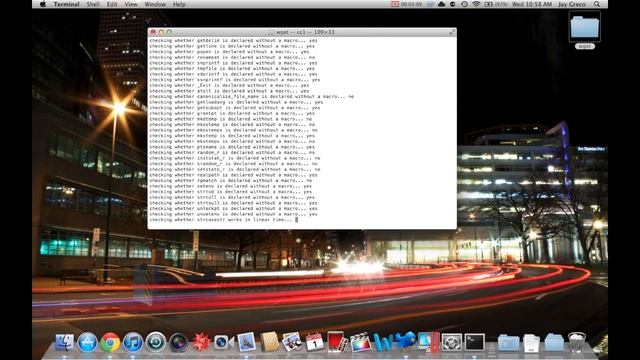Image resolution: width=640 pixels, height=360 pixels.
Task: Open the Terminal application menu
Action: (66, 4)
